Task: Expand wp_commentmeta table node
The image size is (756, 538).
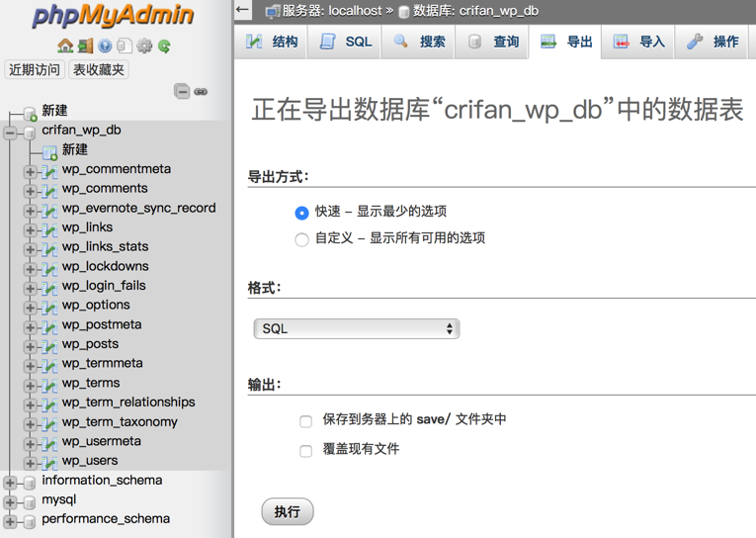Action: (30, 172)
